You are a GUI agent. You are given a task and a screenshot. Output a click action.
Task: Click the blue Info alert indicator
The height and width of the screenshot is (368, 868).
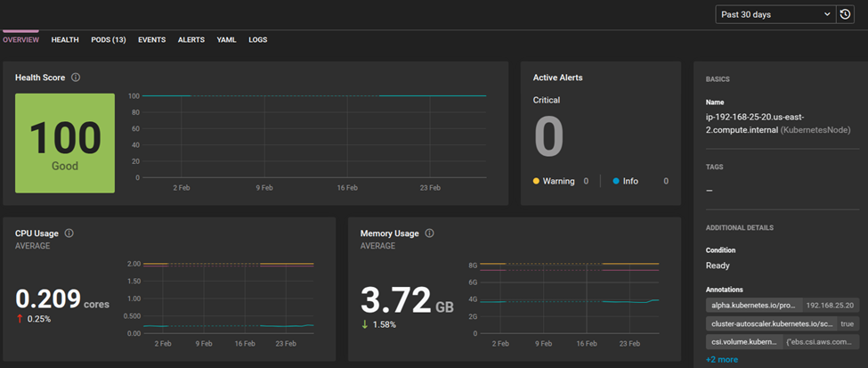click(616, 181)
